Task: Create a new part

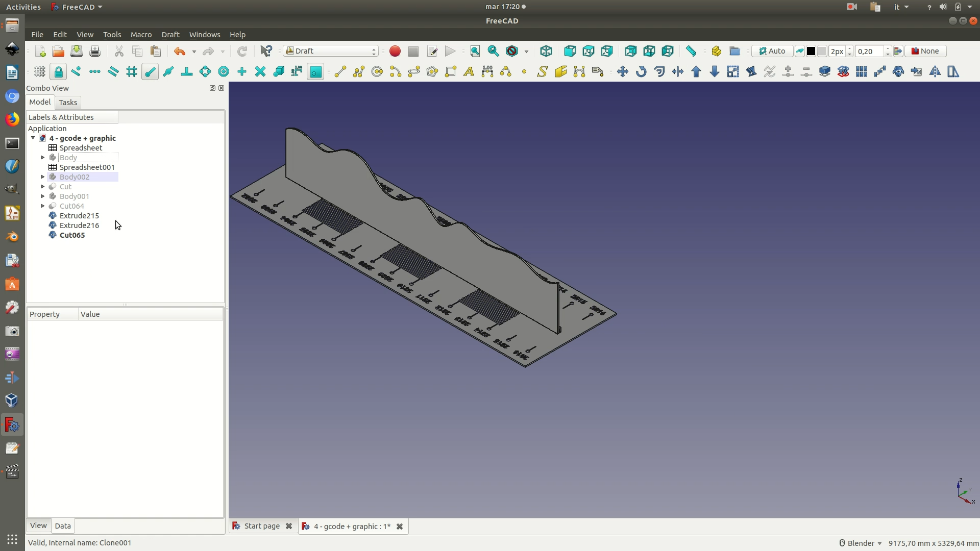Action: [x=717, y=51]
